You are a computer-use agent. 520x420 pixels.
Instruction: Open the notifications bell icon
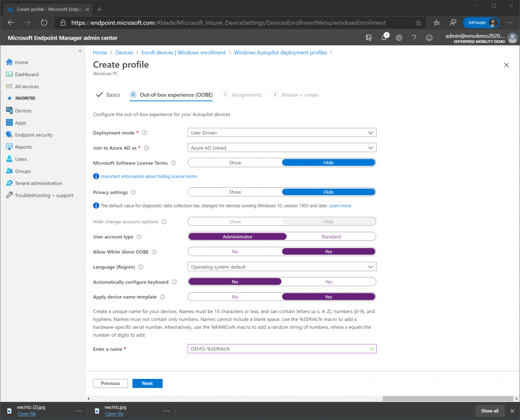pyautogui.click(x=384, y=38)
